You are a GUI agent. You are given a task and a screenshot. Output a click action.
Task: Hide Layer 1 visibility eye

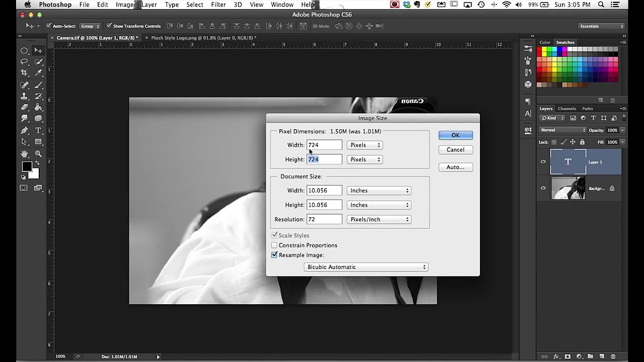pyautogui.click(x=543, y=162)
